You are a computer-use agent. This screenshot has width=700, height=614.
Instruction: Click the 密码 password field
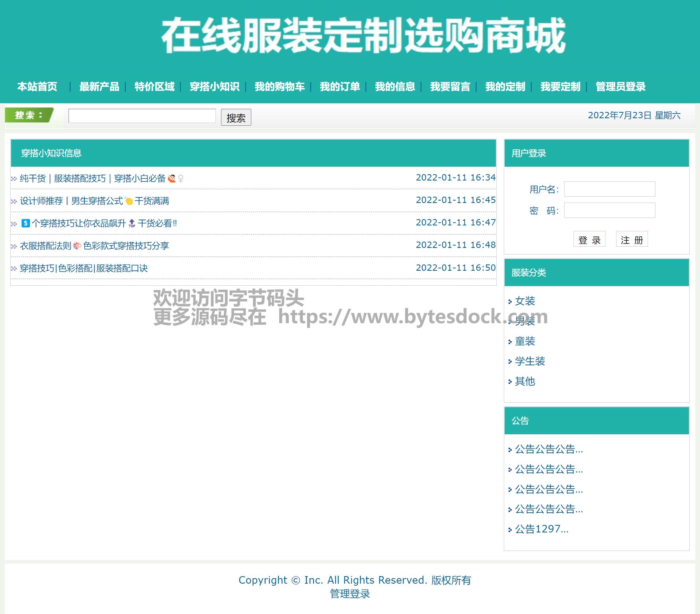(x=609, y=210)
